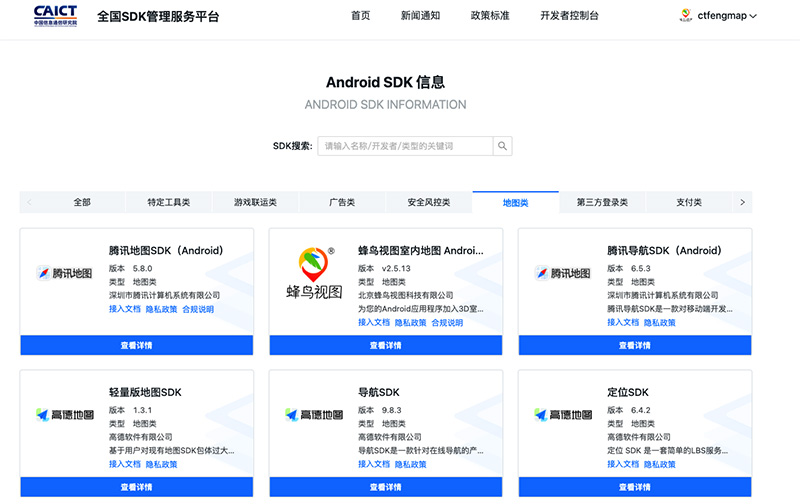The image size is (800, 504).
Task: Click the 轻量版地图SDK card title
Action: [145, 392]
